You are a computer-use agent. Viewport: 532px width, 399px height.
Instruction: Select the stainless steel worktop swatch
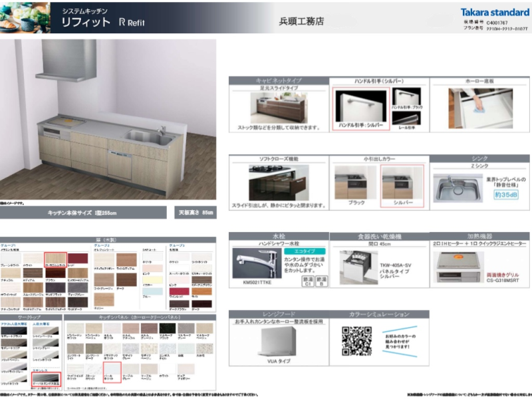46,379
